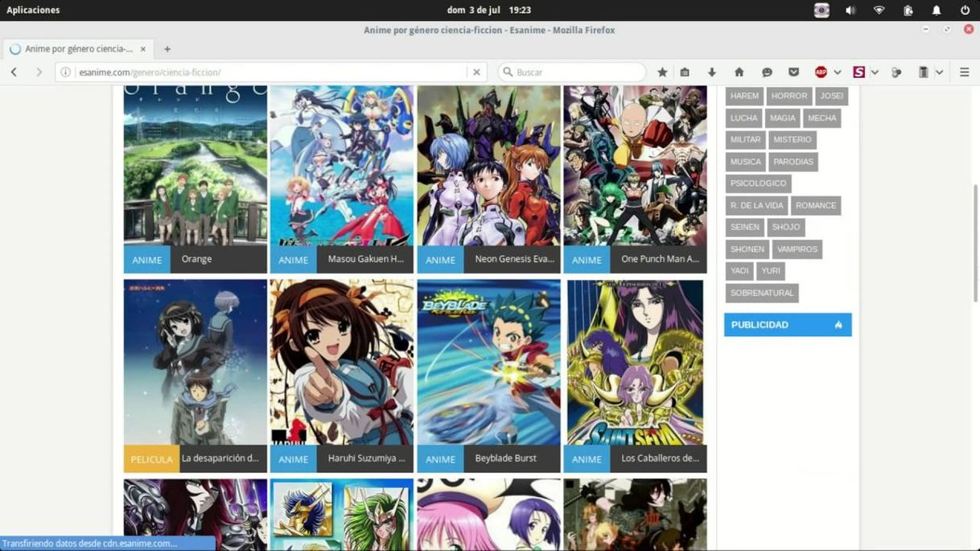
Task: Expand the Stylish extension dropdown chevron
Action: [x=875, y=72]
